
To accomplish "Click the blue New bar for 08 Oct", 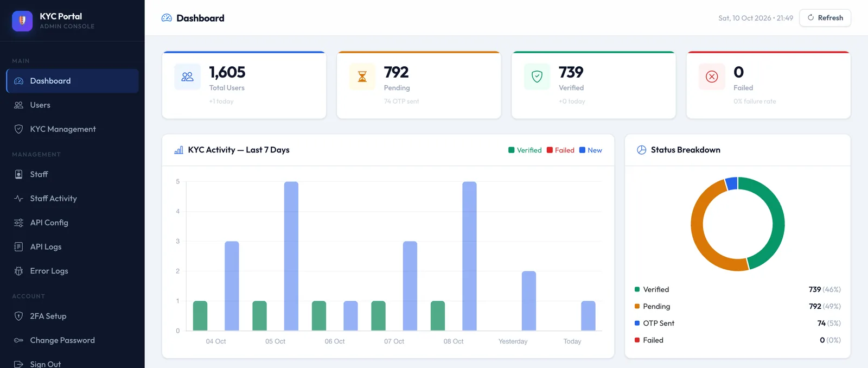I will 469,256.
